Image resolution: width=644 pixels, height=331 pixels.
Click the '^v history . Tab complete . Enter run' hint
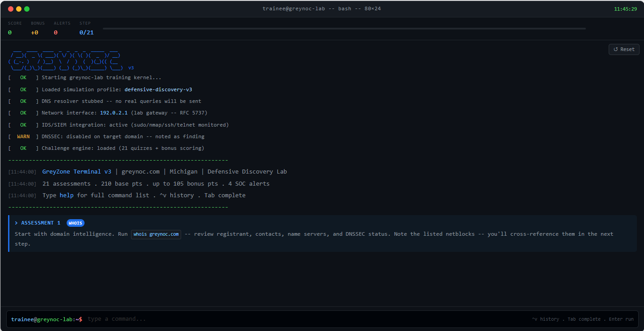click(x=583, y=319)
